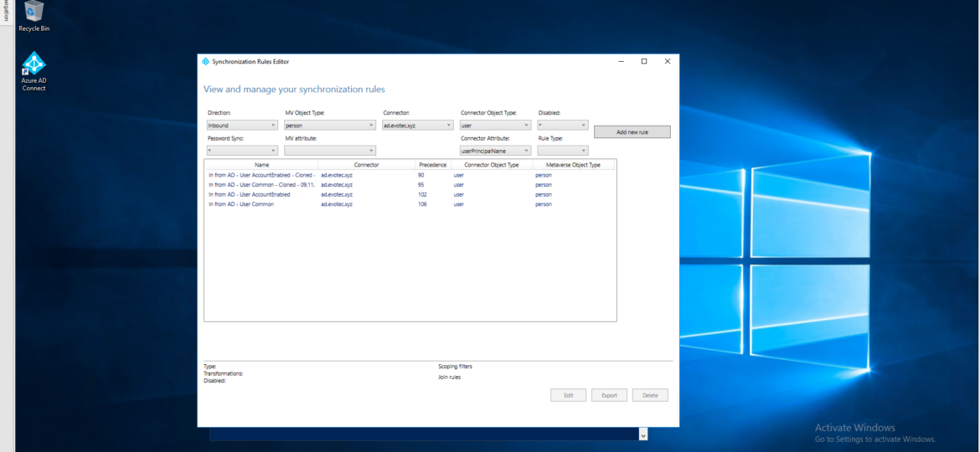Click precedence value 90
The image size is (980, 452).
coord(420,176)
